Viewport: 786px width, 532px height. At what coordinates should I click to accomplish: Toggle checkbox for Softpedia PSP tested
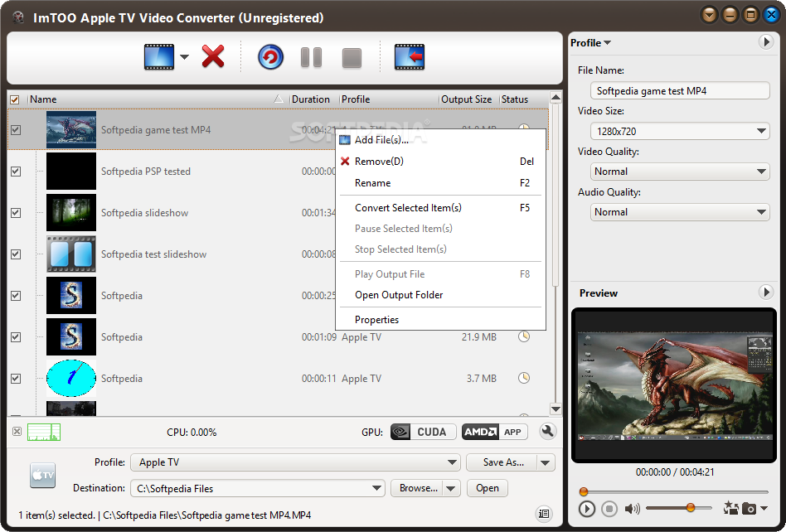16,172
